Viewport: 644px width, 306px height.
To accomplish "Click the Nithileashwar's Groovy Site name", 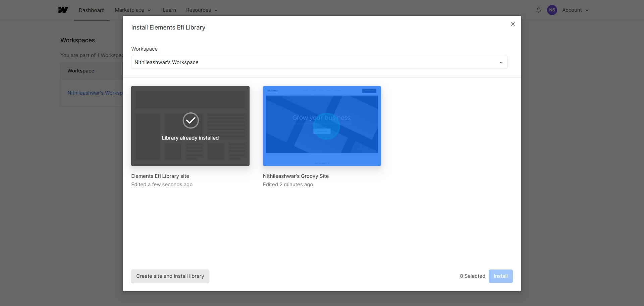I will coord(296,176).
